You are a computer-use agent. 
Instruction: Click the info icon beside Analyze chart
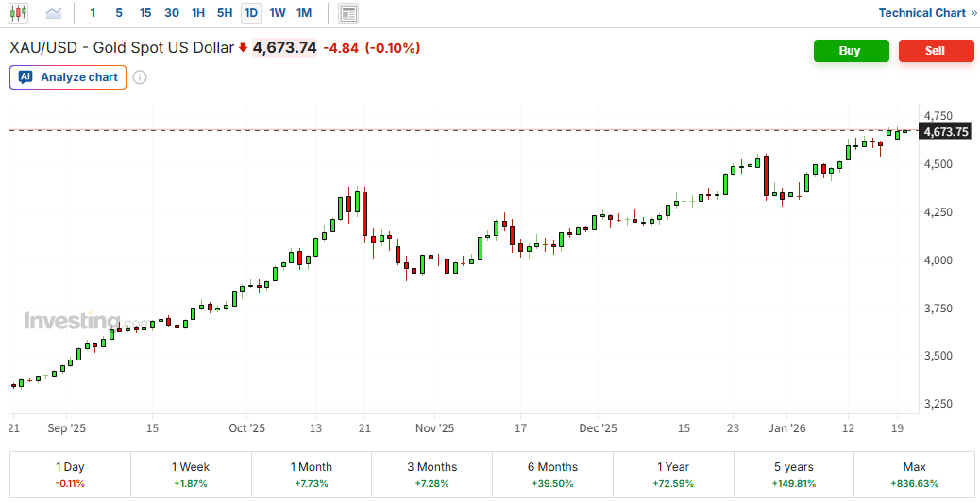point(140,77)
